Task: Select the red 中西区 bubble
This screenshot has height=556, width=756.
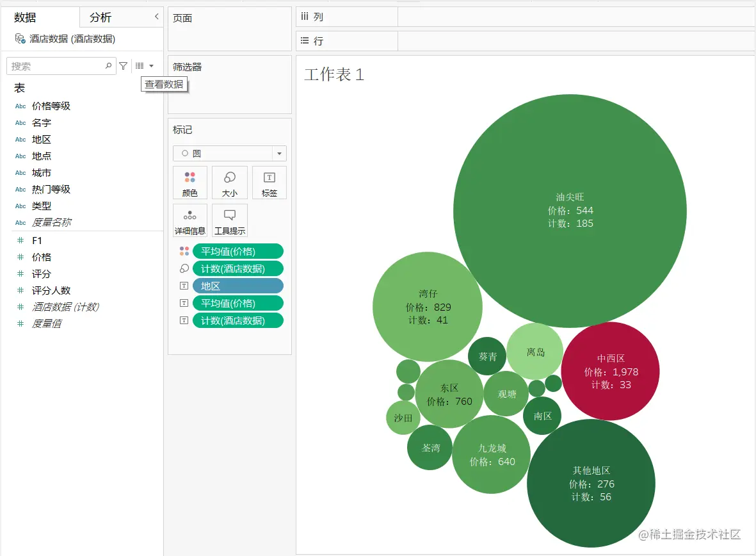Action: click(611, 371)
